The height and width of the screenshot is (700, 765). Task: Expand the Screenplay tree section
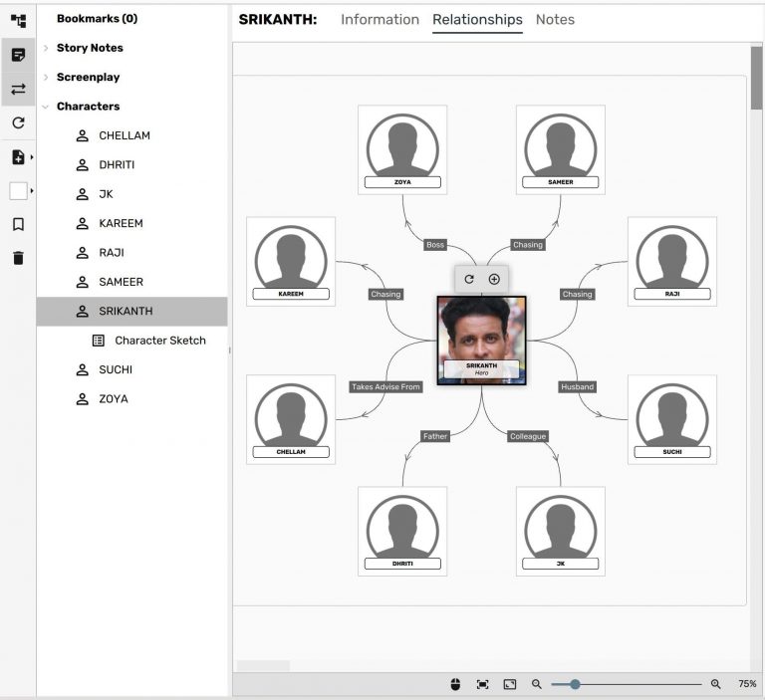pyautogui.click(x=46, y=77)
